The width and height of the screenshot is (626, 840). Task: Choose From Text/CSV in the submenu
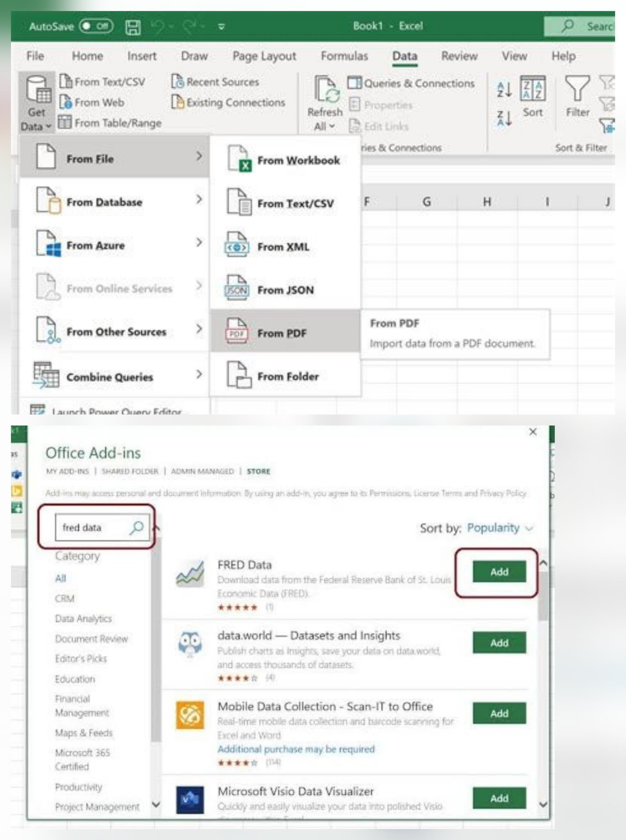(x=285, y=203)
